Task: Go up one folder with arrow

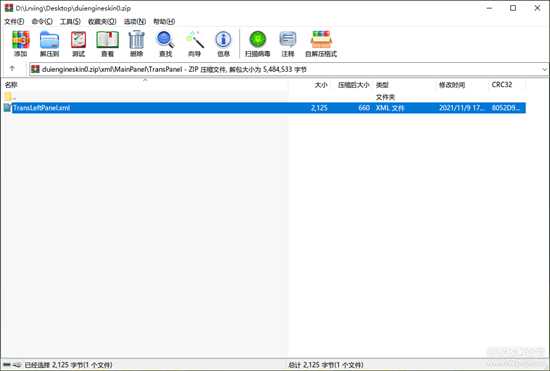Action: 12,69
